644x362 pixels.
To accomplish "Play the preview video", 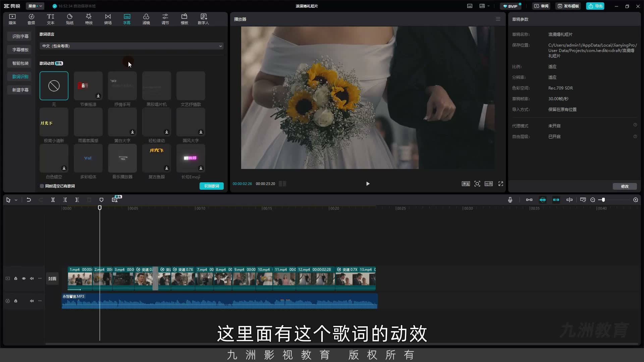I will coord(368,184).
